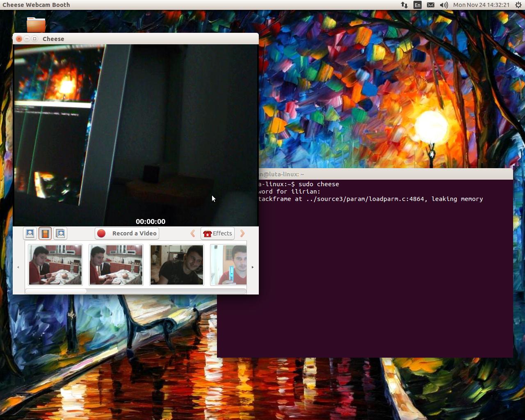
Task: Go to next effects page arrow
Action: (x=242, y=233)
